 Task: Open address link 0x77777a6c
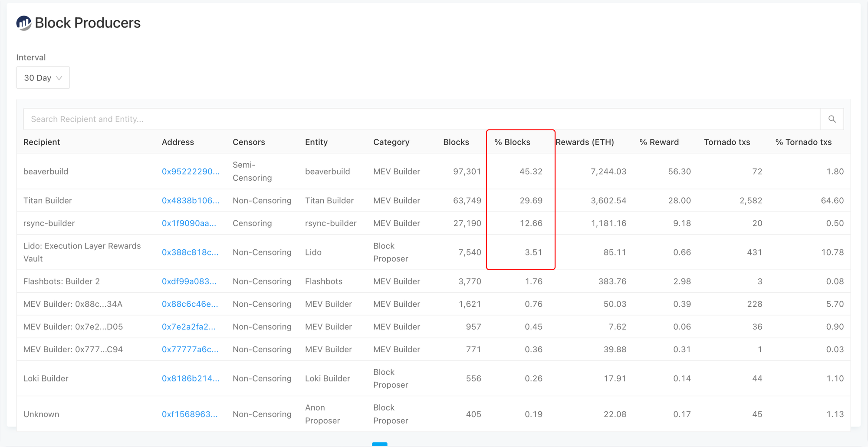click(x=190, y=349)
